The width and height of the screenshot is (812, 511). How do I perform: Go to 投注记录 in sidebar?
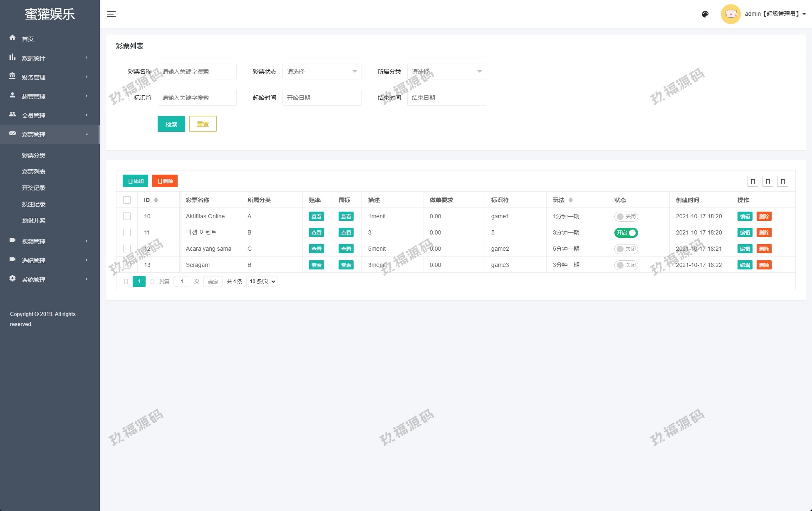tap(34, 204)
